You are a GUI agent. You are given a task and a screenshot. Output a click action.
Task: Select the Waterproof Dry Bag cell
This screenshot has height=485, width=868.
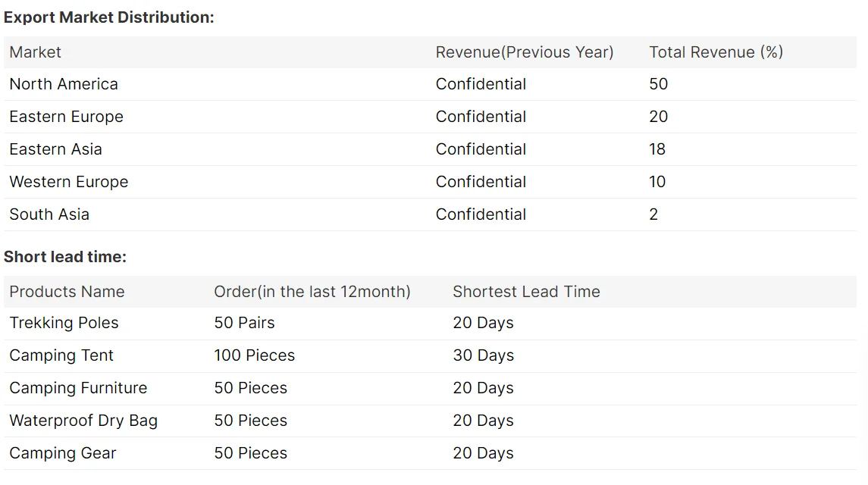point(83,421)
